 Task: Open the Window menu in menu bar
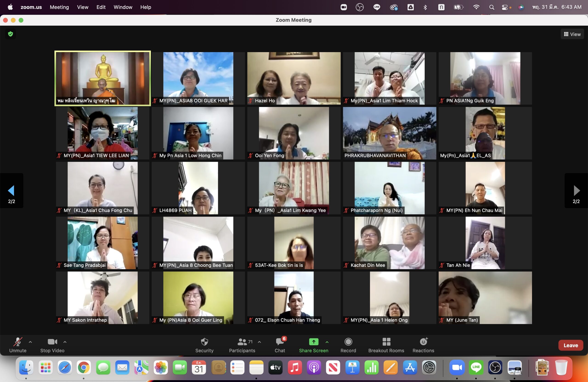pyautogui.click(x=123, y=7)
